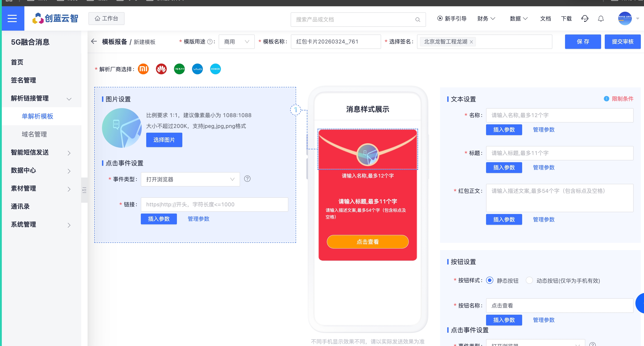Click the customer service headset icon
The width and height of the screenshot is (644, 346).
584,19
